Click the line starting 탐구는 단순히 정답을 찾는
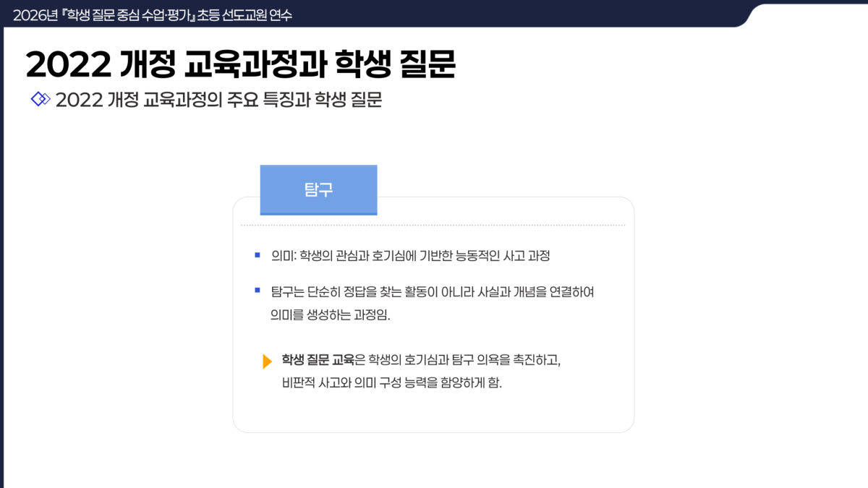Viewport: 868px width, 488px height. (x=433, y=292)
